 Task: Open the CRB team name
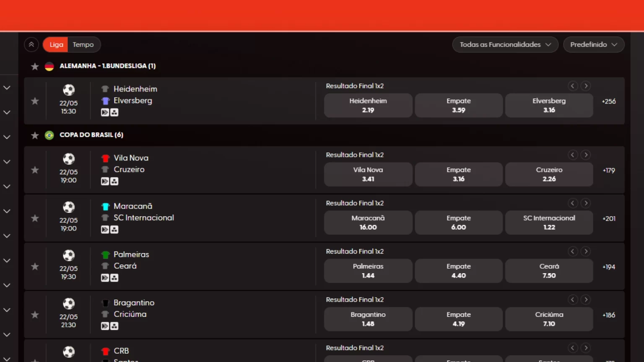[x=121, y=351]
